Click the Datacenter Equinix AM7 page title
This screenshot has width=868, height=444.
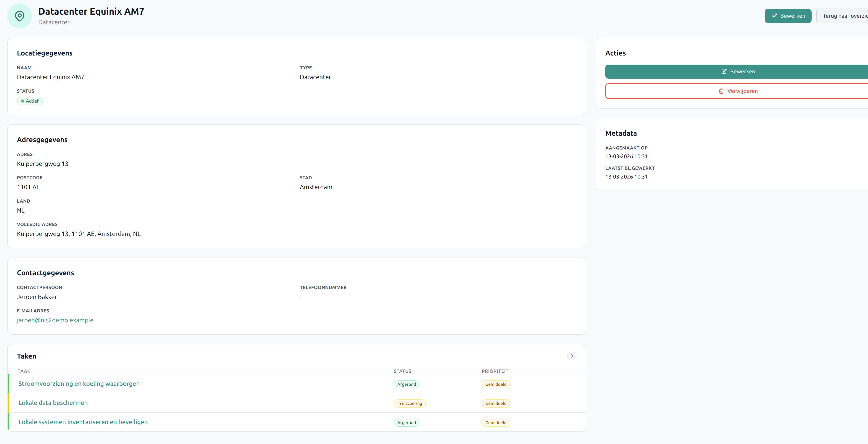[x=91, y=11]
